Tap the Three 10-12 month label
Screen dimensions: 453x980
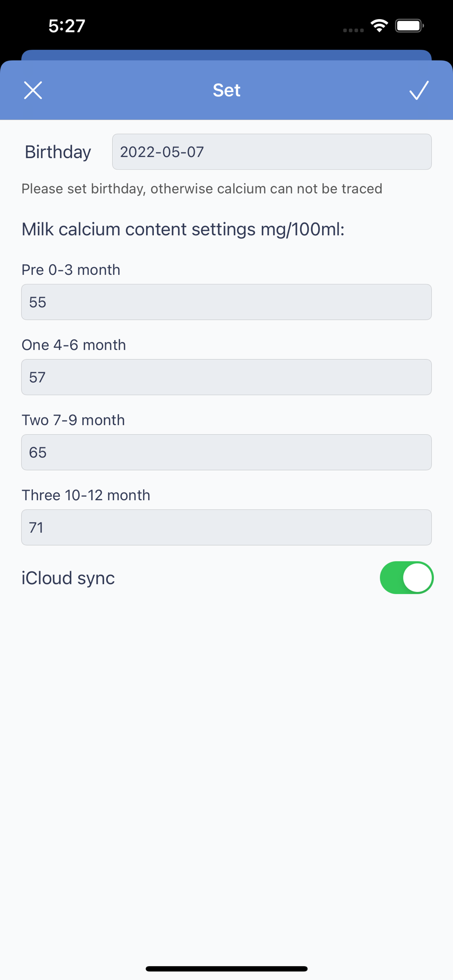[x=86, y=495]
